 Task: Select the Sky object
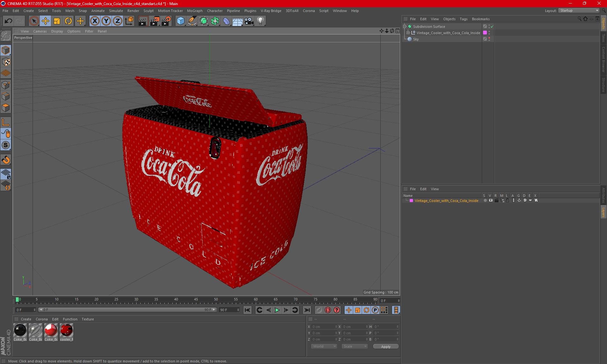416,39
